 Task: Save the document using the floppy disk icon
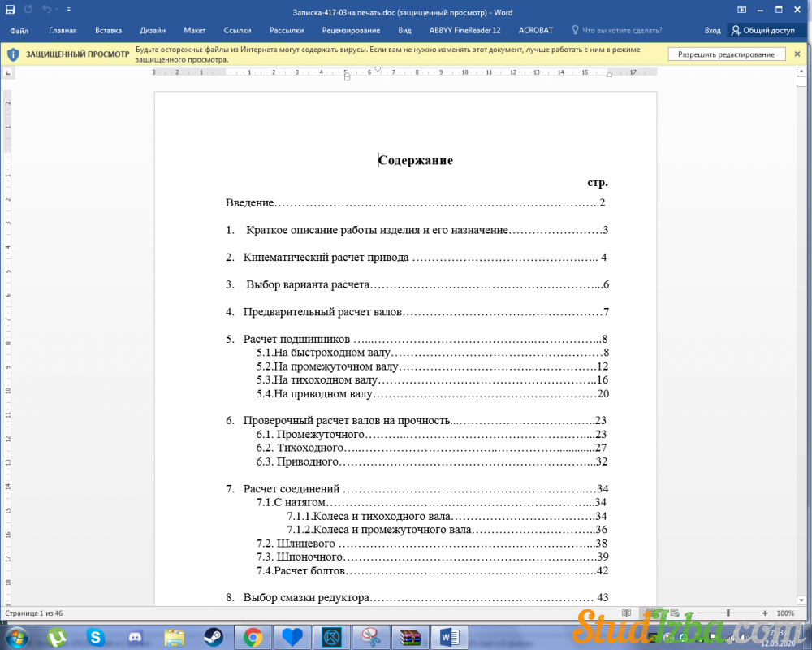coord(10,10)
